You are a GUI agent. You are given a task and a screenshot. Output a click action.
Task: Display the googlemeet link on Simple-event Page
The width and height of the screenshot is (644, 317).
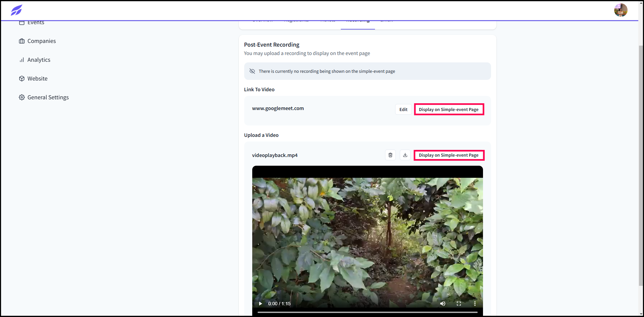tap(449, 109)
